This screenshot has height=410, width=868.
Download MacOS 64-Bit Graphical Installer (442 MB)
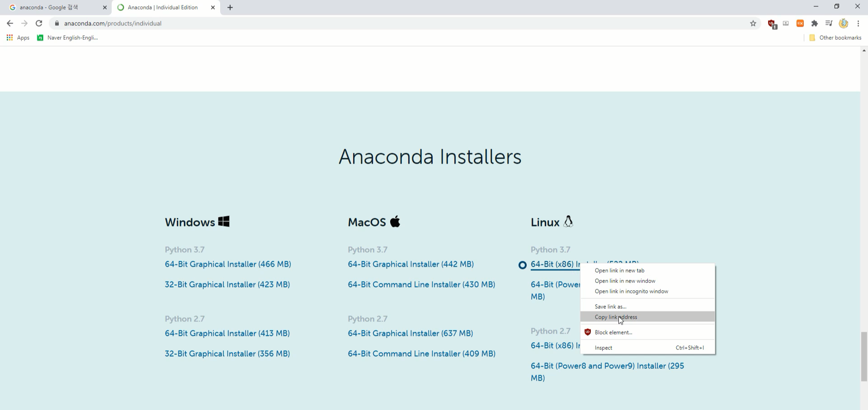(411, 264)
